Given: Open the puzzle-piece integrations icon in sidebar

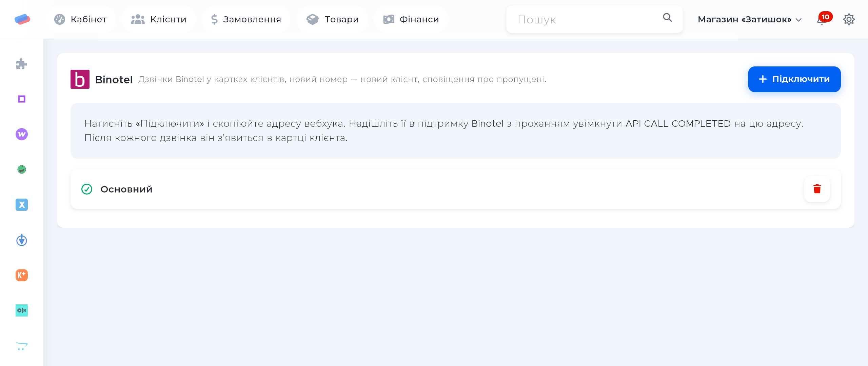Looking at the screenshot, I should (x=22, y=64).
